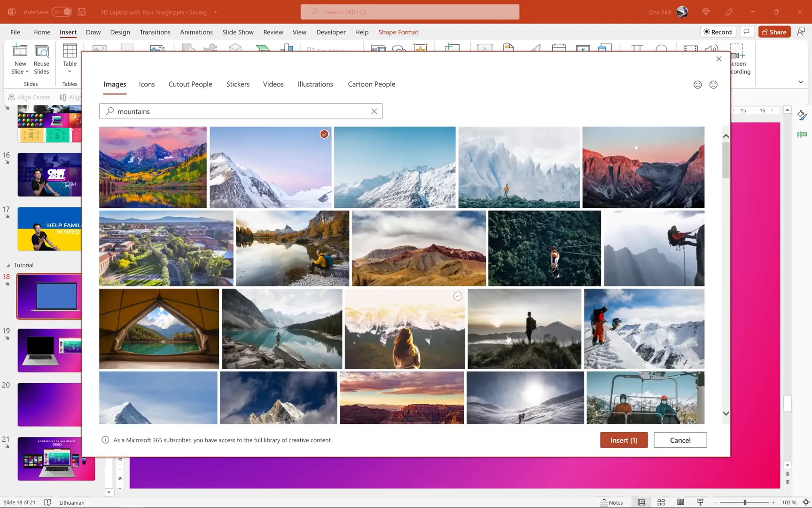The width and height of the screenshot is (812, 508).
Task: Click the mountains search field
Action: pyautogui.click(x=241, y=111)
